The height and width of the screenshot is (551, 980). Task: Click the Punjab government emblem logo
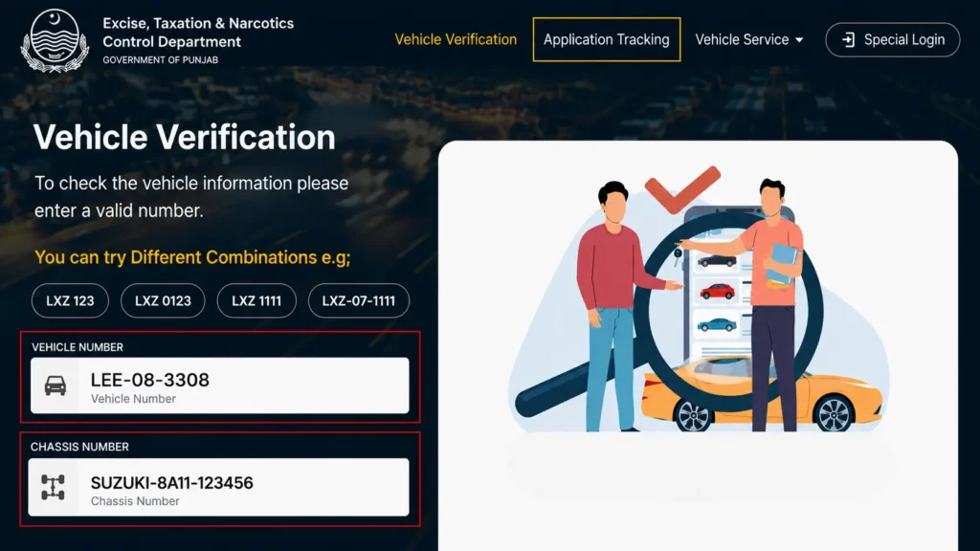[55, 40]
